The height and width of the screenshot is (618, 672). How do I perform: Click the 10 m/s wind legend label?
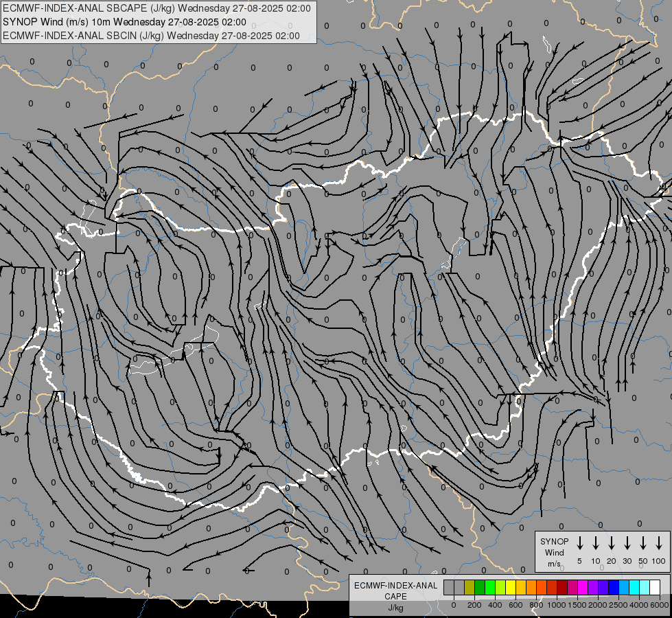point(595,561)
